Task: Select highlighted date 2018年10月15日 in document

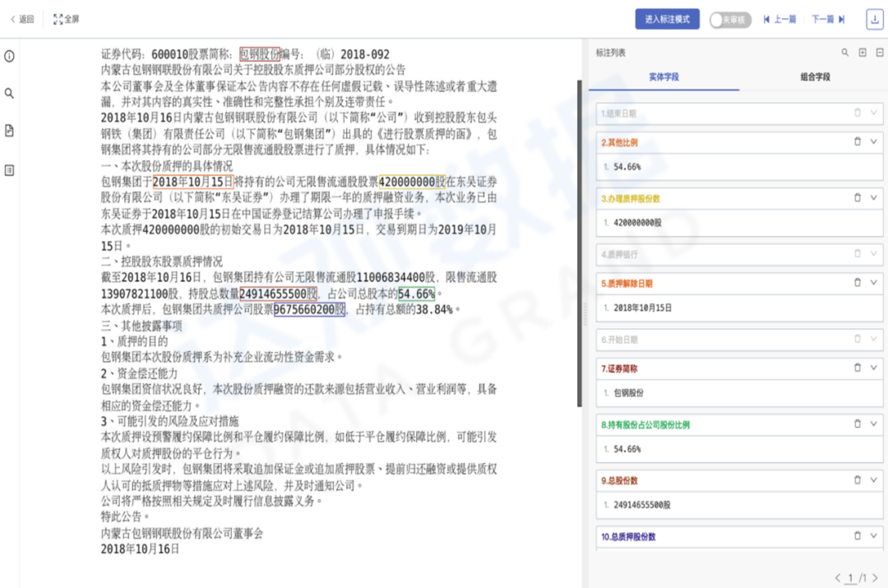Action: click(192, 182)
